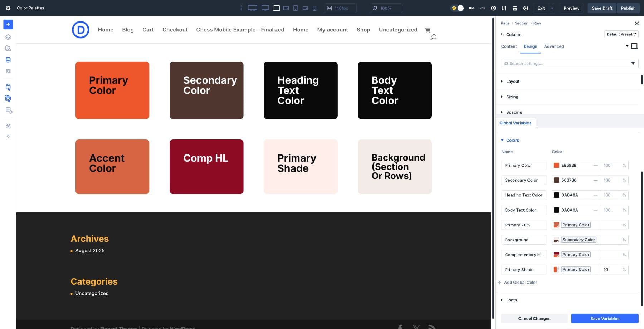
Task: Open the Default Preset dropdown
Action: pos(621,34)
